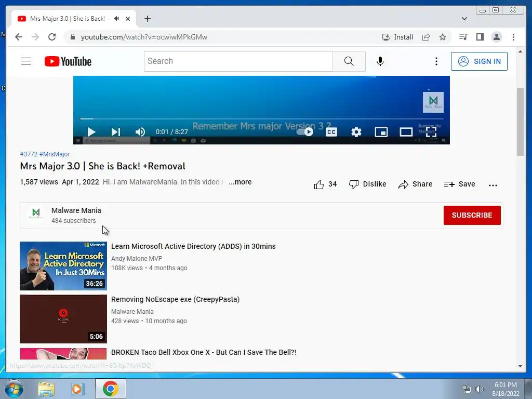Open a new Chrome tab
The height and width of the screenshot is (399, 532).
(x=147, y=19)
